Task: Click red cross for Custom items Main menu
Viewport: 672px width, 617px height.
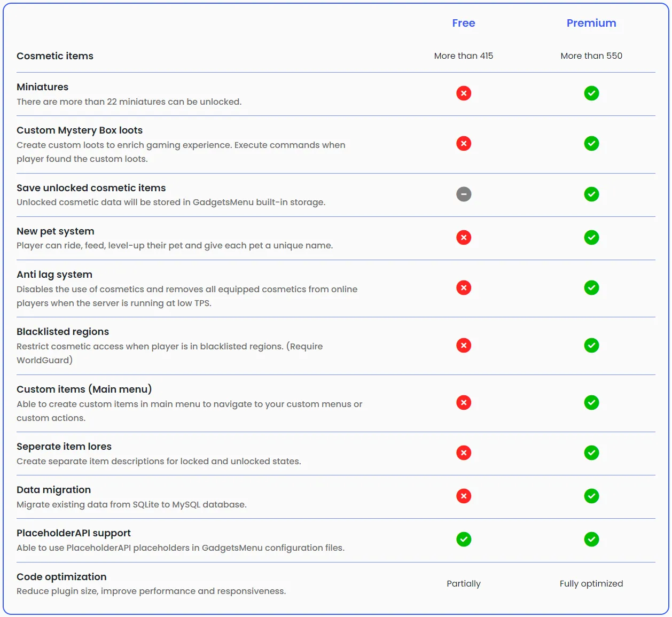Action: click(x=463, y=403)
